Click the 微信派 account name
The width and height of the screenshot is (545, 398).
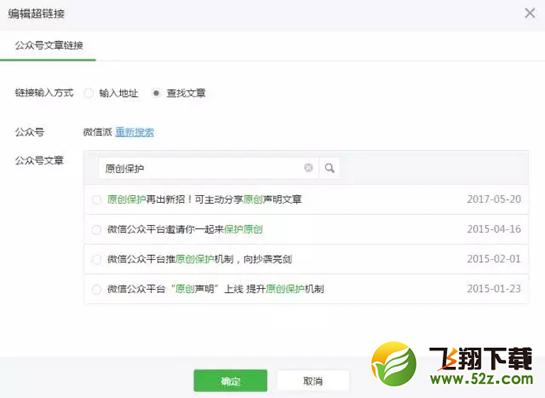coord(97,132)
